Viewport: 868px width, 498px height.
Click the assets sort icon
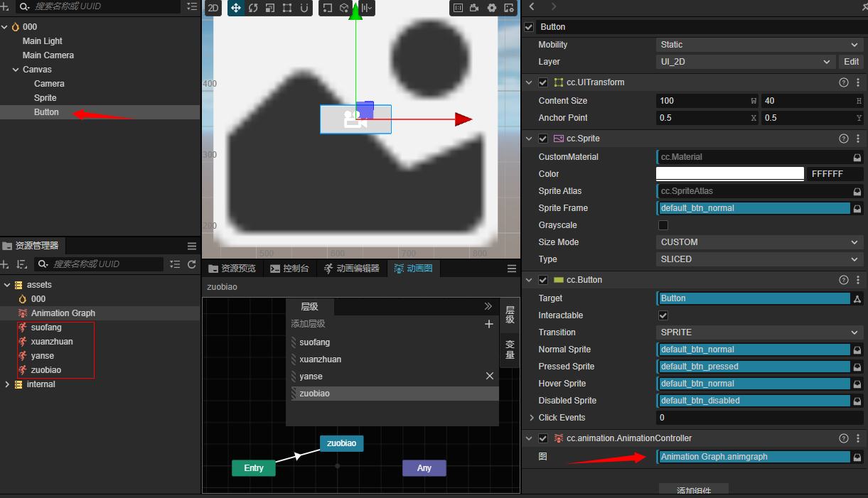tap(21, 264)
